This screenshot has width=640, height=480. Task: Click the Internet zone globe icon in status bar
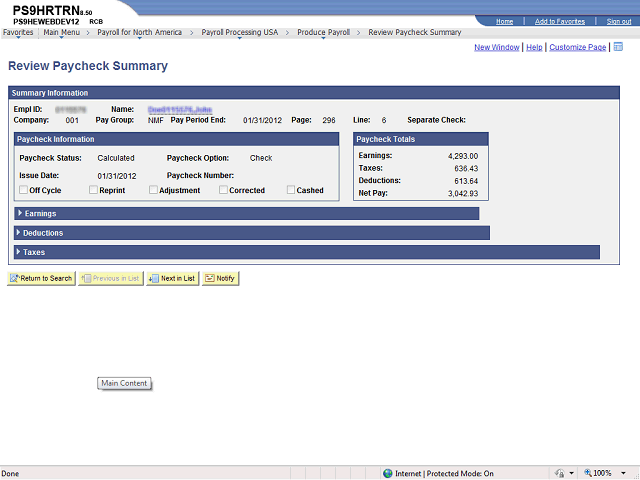(x=388, y=473)
